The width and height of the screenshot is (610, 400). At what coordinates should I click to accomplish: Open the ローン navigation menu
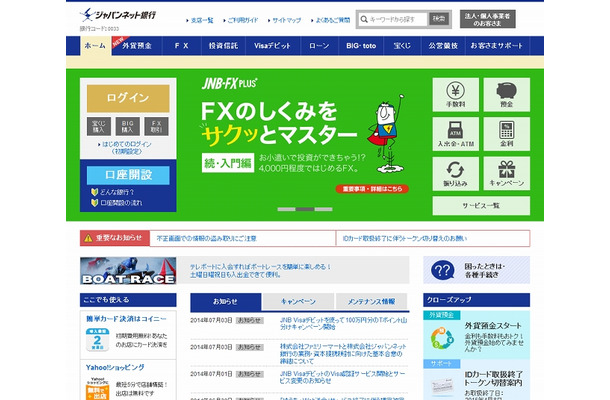click(x=319, y=46)
